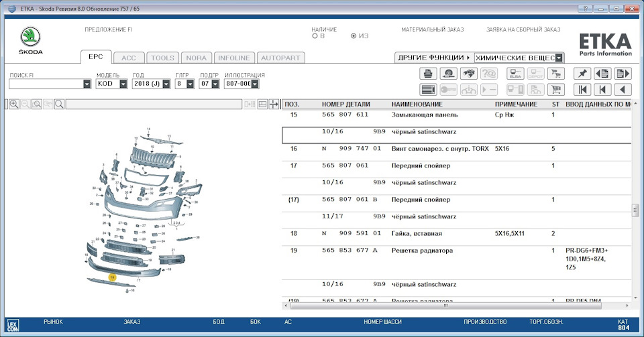Open the ХИМИЧЕСКИЕ ВЕЩЕС dropdown
644x337 pixels.
click(x=559, y=58)
